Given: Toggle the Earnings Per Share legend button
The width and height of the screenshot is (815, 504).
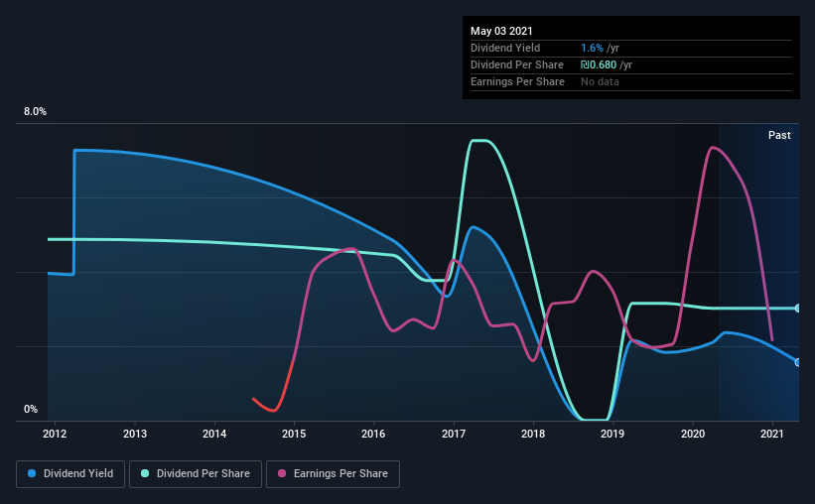Looking at the screenshot, I should [333, 474].
